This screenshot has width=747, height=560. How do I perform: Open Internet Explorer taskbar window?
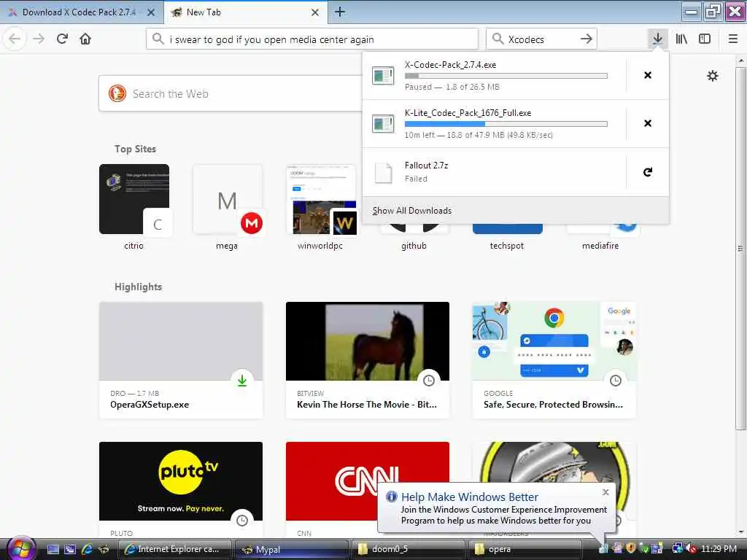coord(174,549)
